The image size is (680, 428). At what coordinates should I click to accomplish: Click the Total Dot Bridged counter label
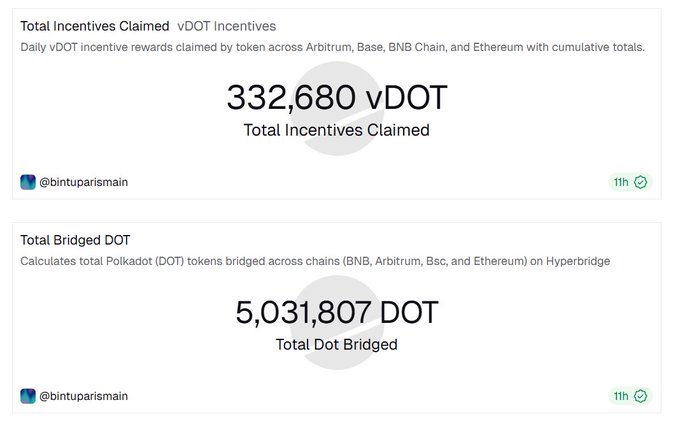point(336,345)
